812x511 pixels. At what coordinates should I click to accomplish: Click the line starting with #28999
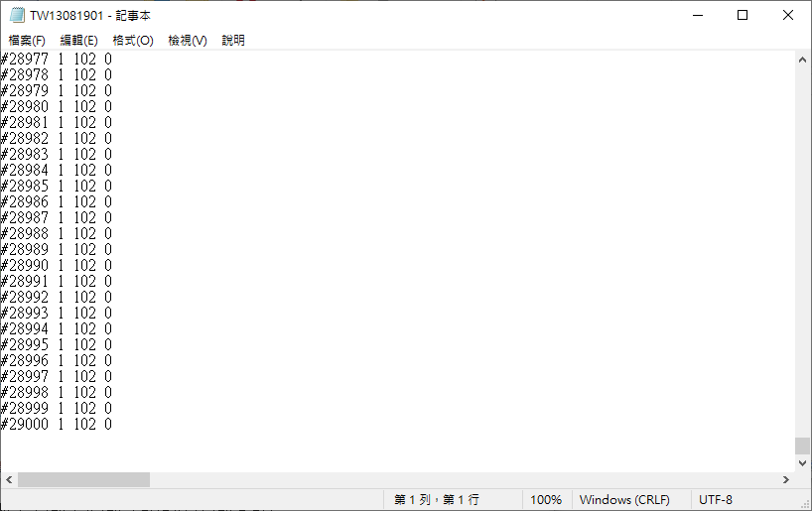56,409
